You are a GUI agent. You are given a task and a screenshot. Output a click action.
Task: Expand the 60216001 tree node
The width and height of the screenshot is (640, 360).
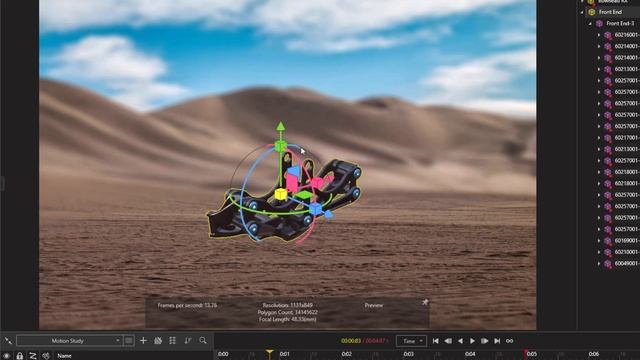click(599, 35)
